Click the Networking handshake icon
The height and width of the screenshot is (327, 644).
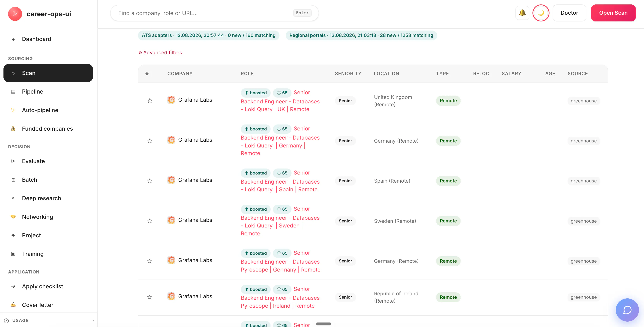click(x=13, y=217)
